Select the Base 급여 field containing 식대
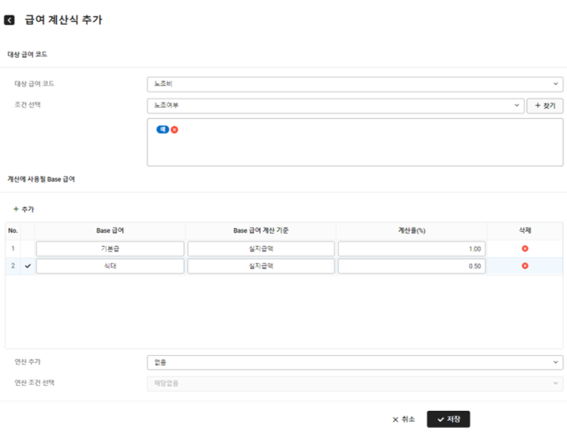 tap(110, 266)
